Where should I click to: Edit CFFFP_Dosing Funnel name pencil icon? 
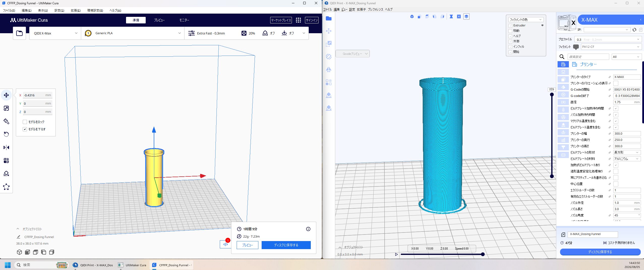click(18, 237)
